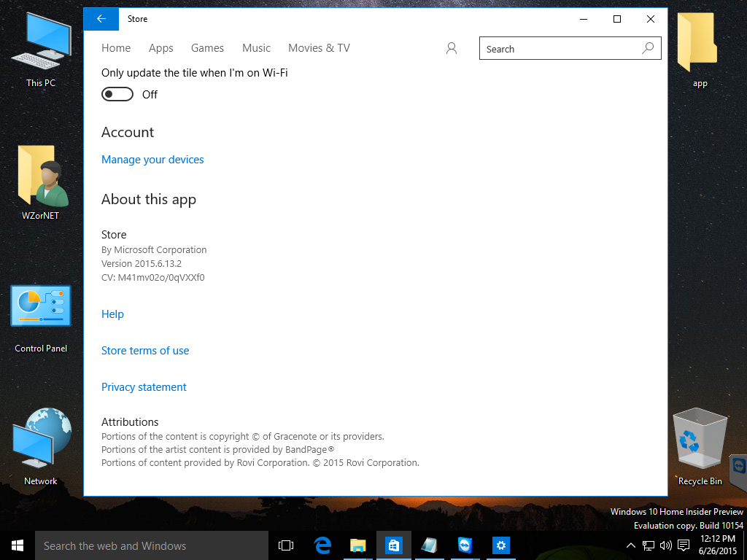Viewport: 747px width, 560px height.
Task: Select the Control Panel desktop icon
Action: point(41,319)
